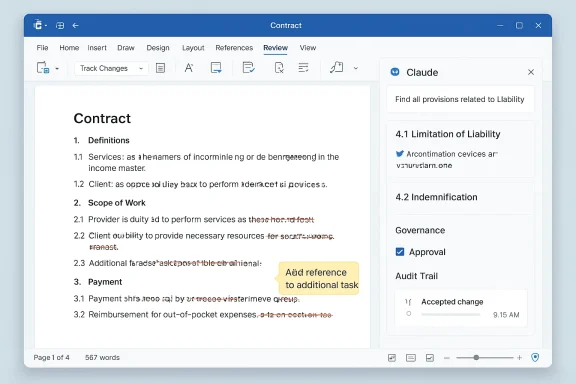
Task: Click the '2. Scope of Work' heading
Action: pyautogui.click(x=109, y=203)
